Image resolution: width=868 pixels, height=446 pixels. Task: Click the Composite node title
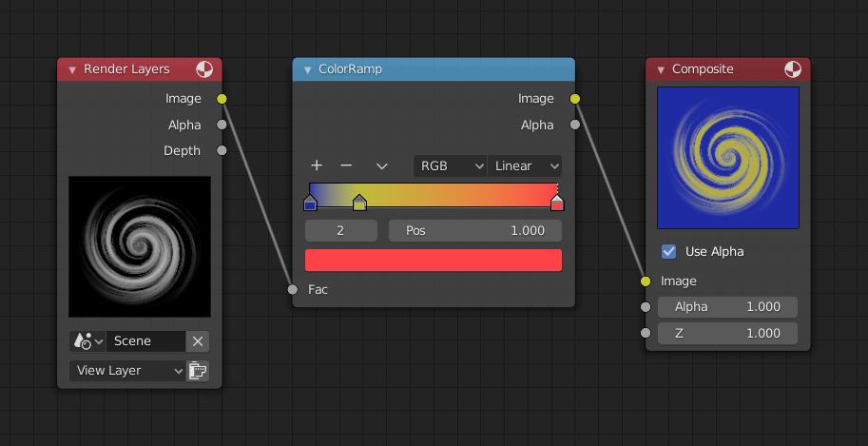(x=703, y=69)
